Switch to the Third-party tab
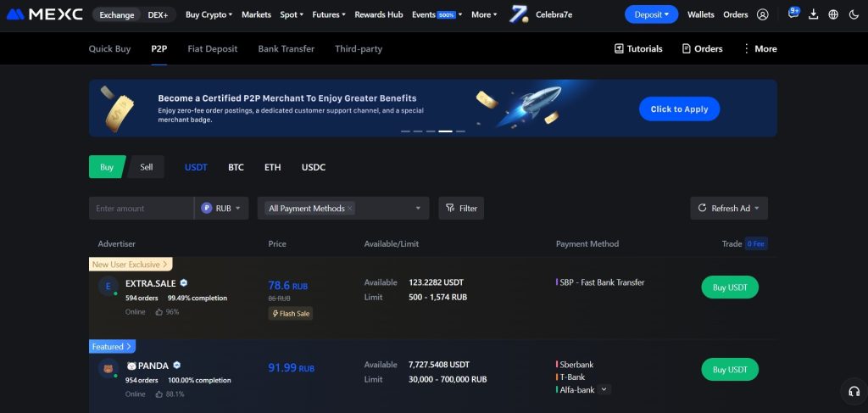This screenshot has width=868, height=413. (x=359, y=48)
